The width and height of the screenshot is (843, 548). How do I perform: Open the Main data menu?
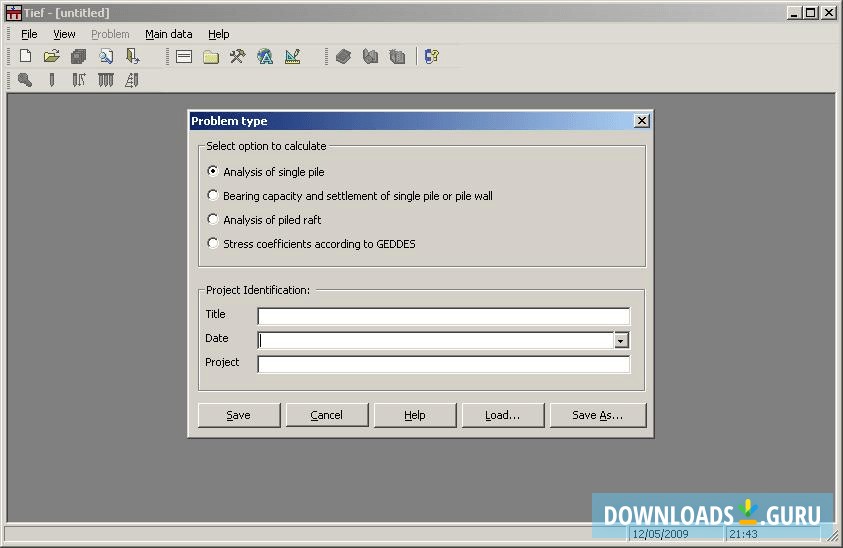coord(168,34)
